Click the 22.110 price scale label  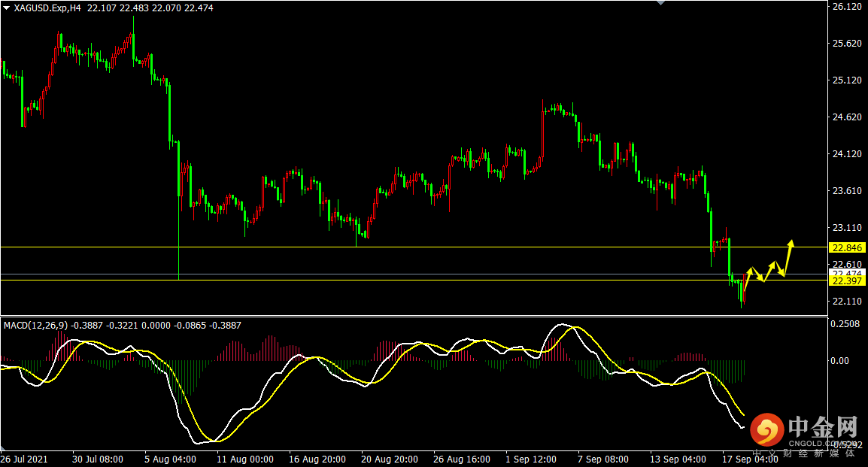[x=846, y=302]
